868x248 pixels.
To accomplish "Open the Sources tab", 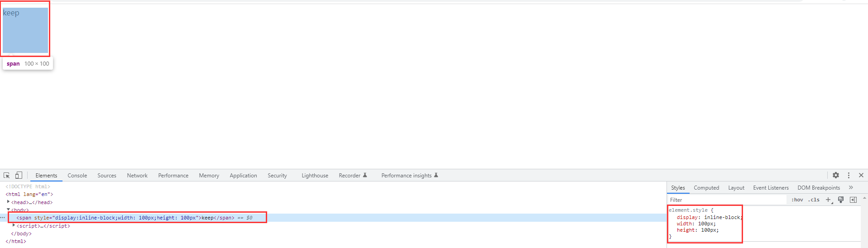I will click(x=107, y=176).
